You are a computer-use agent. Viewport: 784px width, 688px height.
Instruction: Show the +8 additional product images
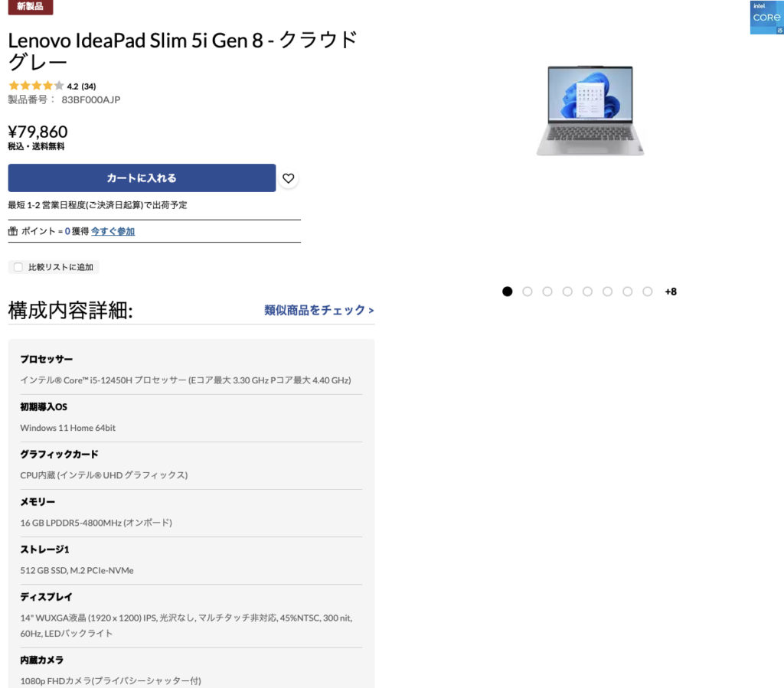(671, 292)
